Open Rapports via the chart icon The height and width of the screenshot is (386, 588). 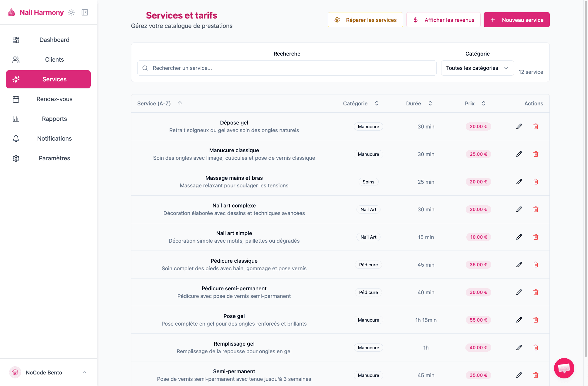pos(16,119)
